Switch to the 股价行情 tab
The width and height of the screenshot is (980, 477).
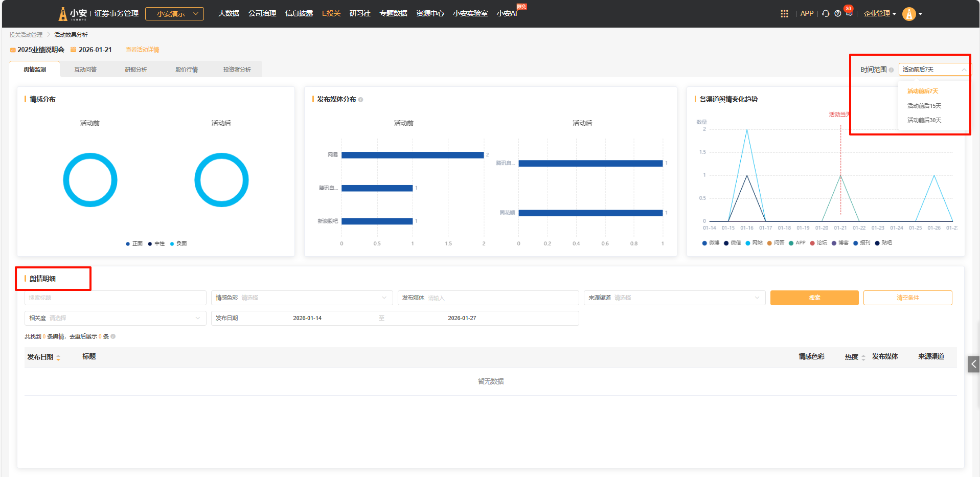[x=187, y=70]
